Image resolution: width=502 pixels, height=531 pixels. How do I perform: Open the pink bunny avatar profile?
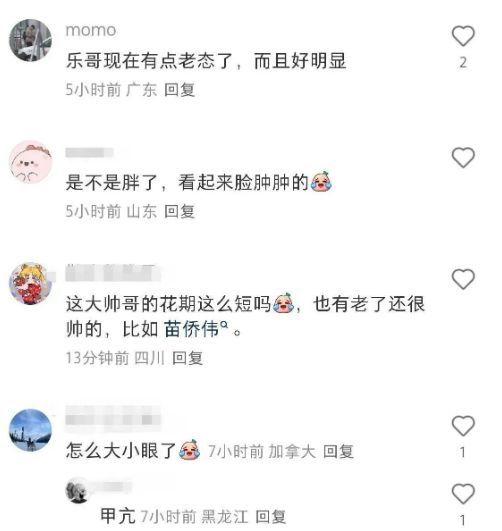point(30,162)
